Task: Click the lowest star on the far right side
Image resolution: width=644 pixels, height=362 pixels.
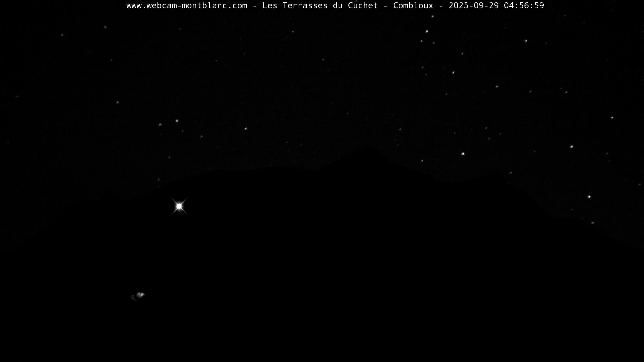Action: click(593, 223)
